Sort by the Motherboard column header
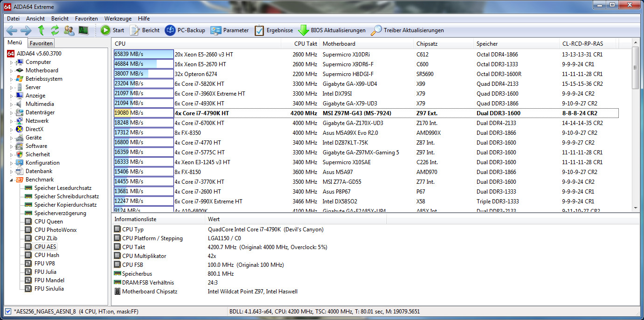Viewport: 644px width, 320px height. pos(367,43)
